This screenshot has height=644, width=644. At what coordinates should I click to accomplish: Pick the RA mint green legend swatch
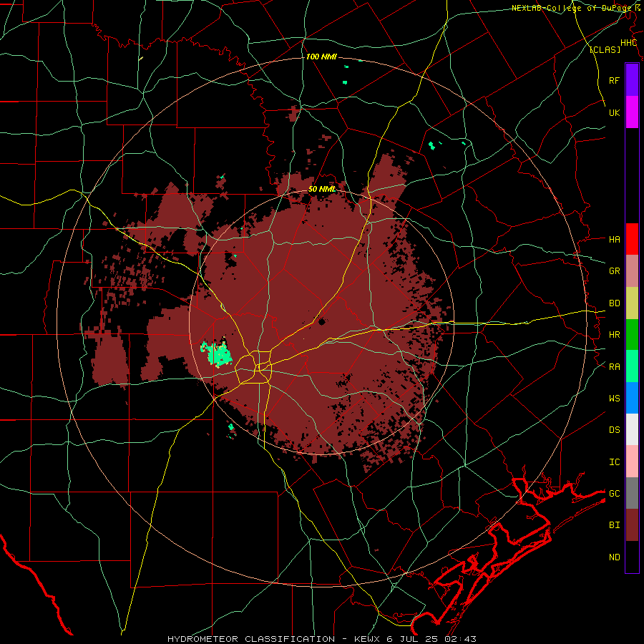point(632,366)
